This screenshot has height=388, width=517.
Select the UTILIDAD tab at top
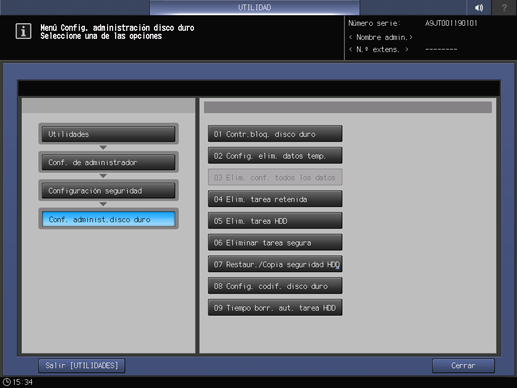tap(254, 7)
